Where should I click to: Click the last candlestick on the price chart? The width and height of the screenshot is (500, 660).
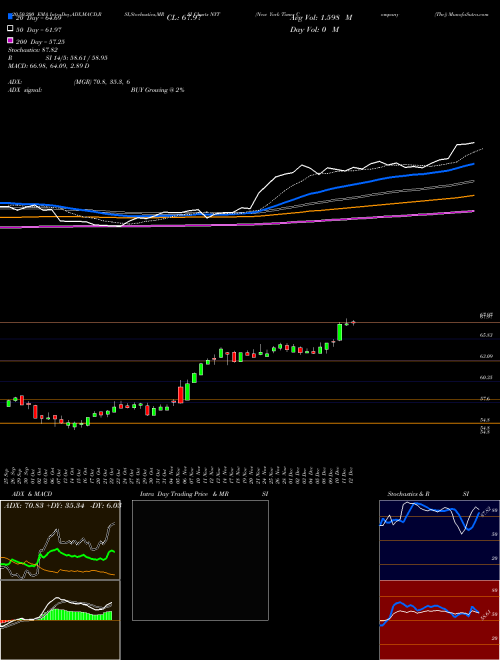tap(353, 323)
